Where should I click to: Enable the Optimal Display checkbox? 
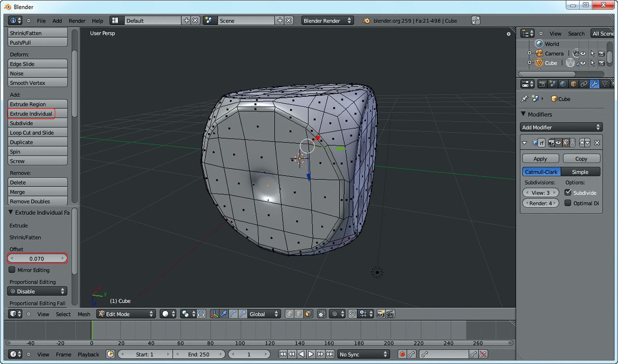568,203
